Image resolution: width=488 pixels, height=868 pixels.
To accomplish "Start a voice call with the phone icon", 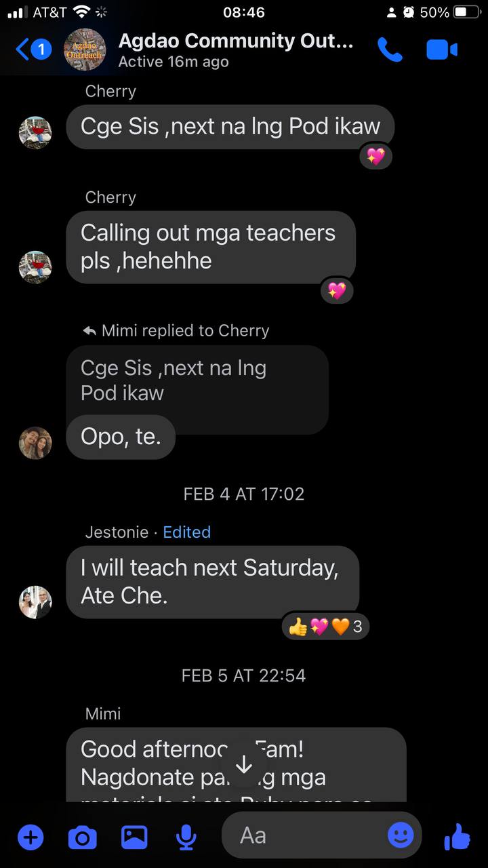I will (390, 50).
